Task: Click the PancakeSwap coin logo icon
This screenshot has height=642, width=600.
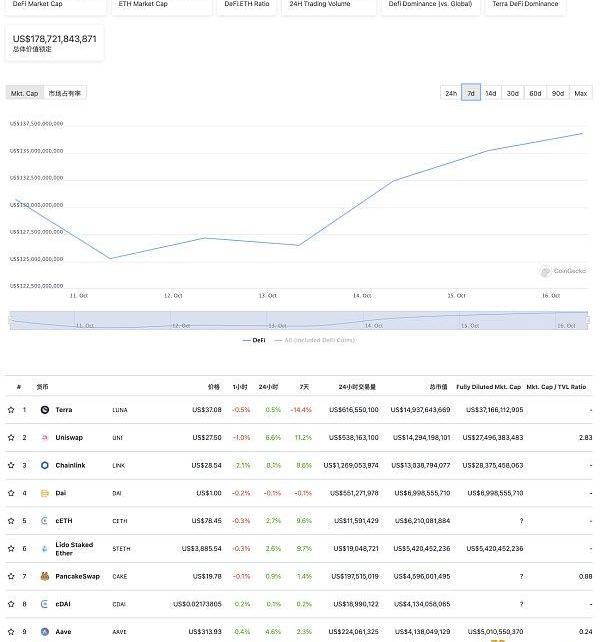Action: coord(45,576)
